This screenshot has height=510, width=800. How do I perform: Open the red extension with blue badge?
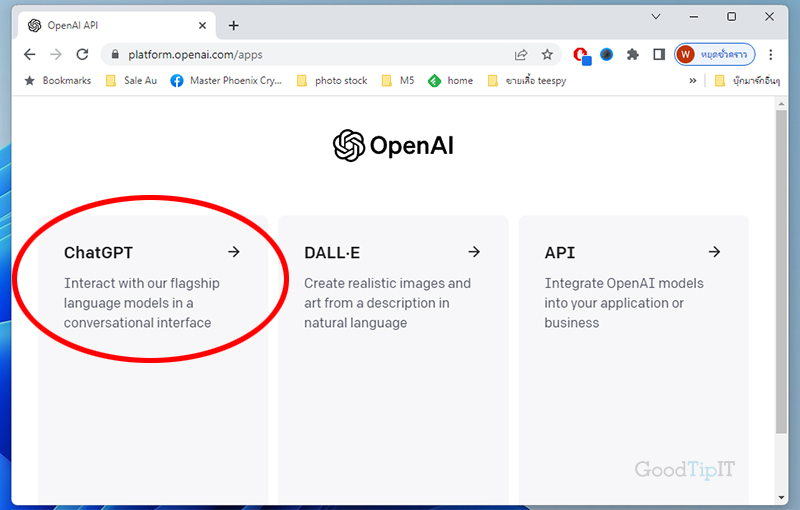(x=582, y=55)
